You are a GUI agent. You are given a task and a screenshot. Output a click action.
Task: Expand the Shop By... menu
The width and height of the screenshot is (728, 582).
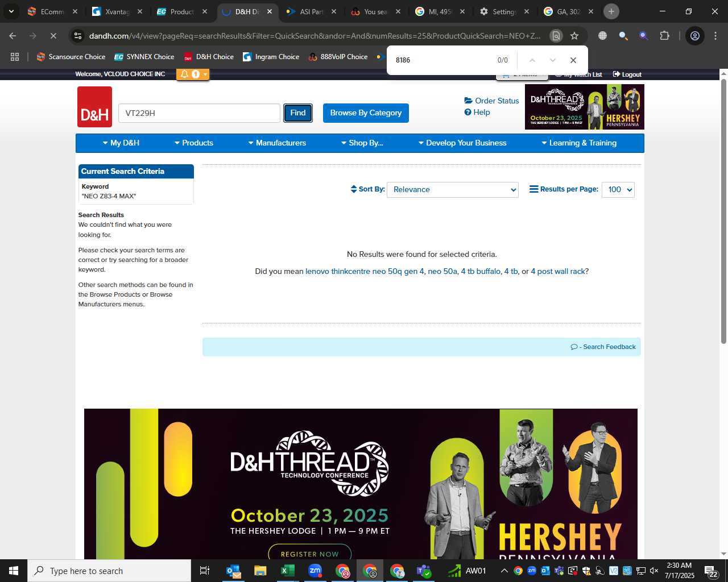pyautogui.click(x=362, y=143)
